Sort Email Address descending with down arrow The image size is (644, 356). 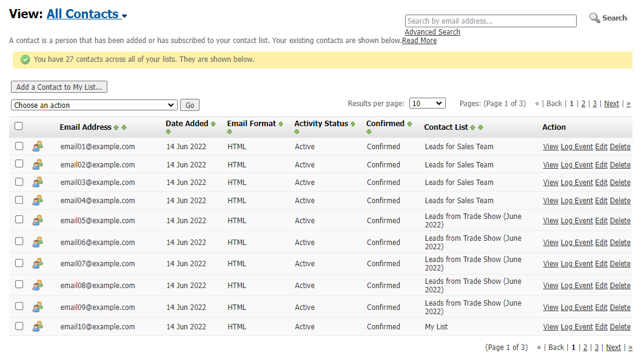pos(124,128)
